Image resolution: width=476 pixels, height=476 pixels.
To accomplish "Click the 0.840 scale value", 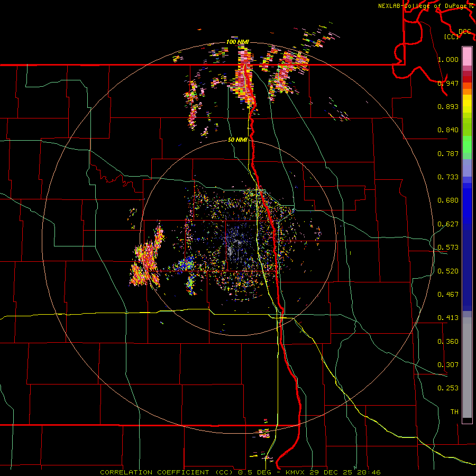I will [x=448, y=130].
